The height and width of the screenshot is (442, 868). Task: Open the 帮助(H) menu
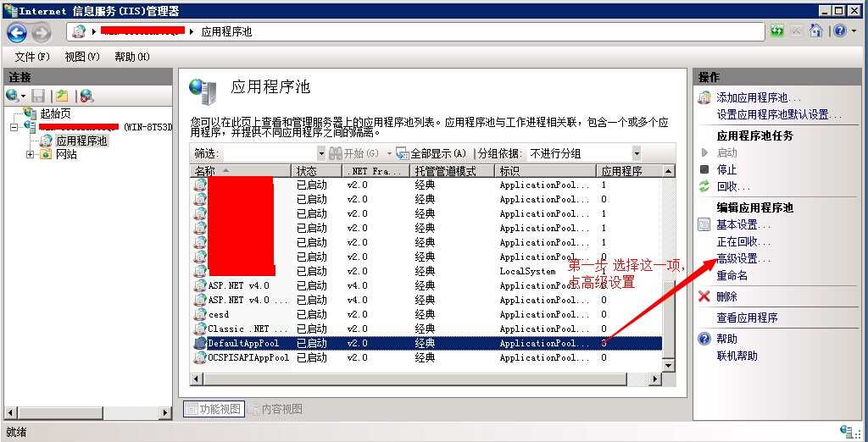click(x=131, y=57)
